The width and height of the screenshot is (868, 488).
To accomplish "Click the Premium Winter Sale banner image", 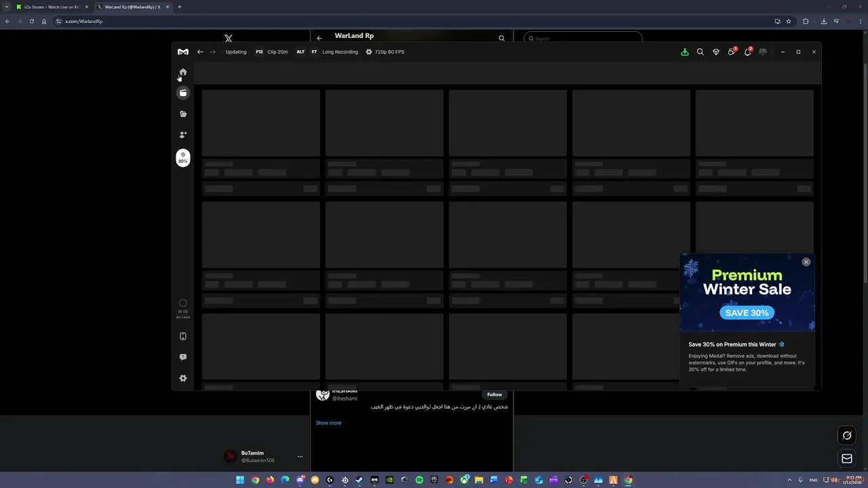I will pyautogui.click(x=747, y=293).
